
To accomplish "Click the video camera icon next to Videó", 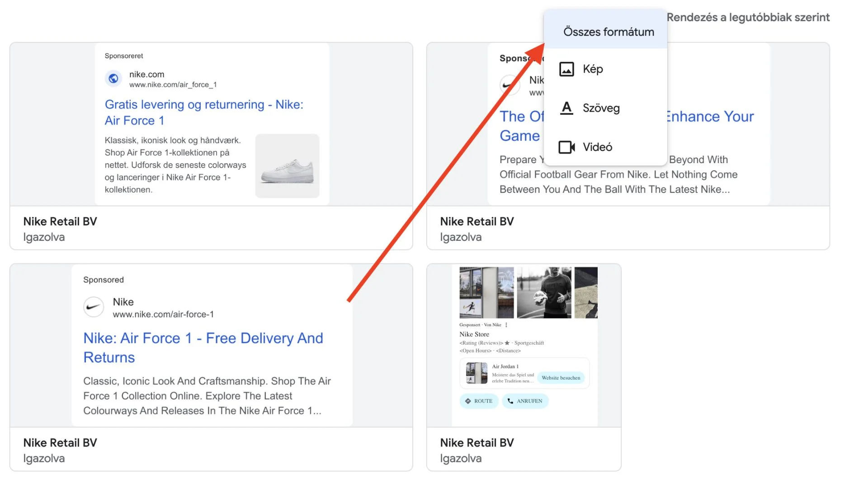I will 566,147.
